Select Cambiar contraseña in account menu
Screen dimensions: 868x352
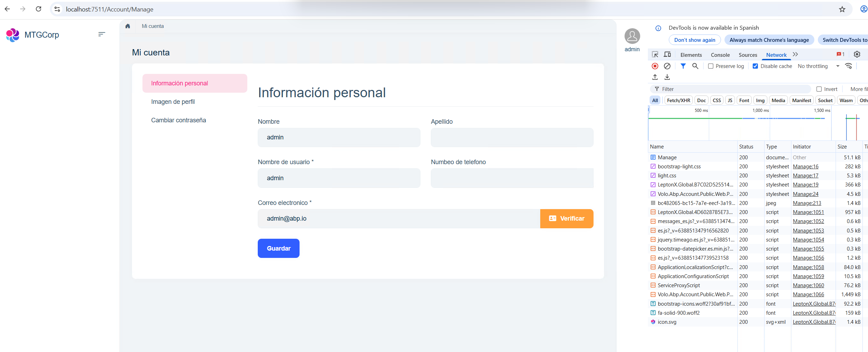(178, 120)
